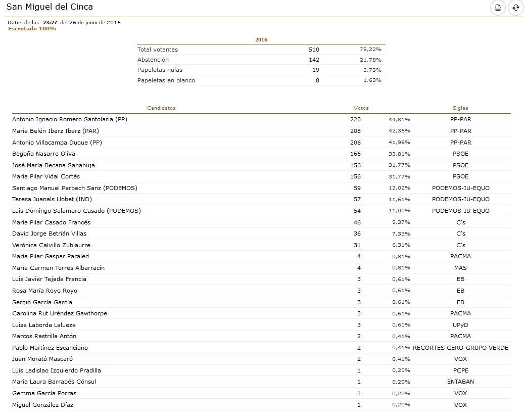Click the Abstención count 142
524x420 pixels.
coord(314,60)
